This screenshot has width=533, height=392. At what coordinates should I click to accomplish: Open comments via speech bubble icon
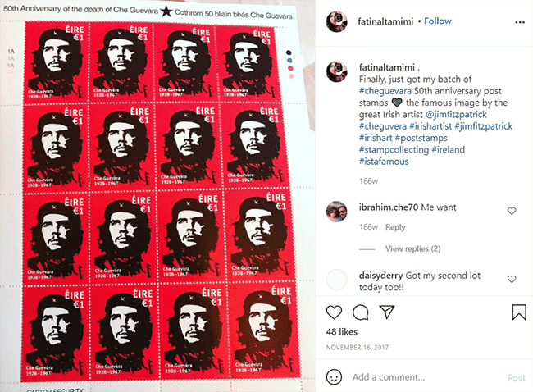tap(360, 312)
